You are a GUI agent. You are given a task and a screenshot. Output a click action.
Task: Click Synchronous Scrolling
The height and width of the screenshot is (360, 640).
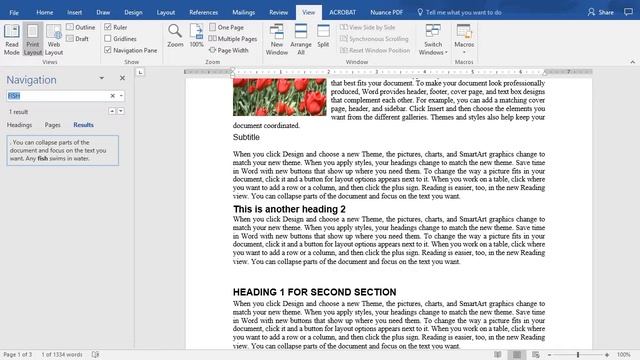[374, 39]
